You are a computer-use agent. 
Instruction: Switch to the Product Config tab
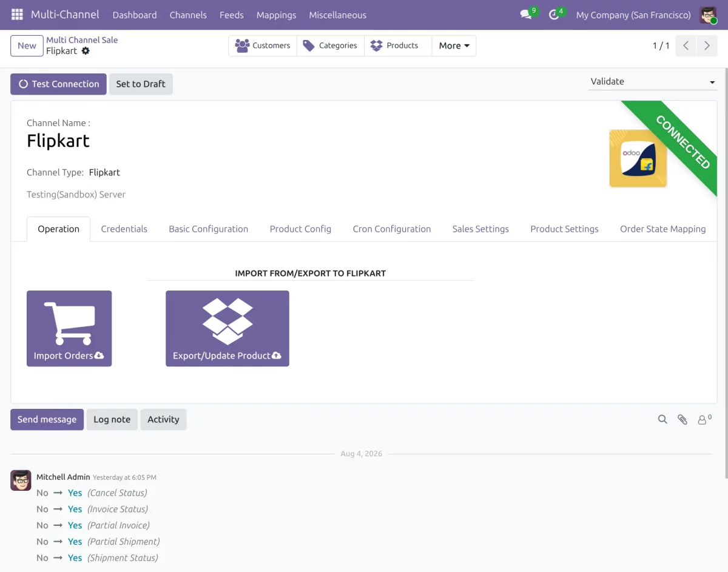coord(300,229)
